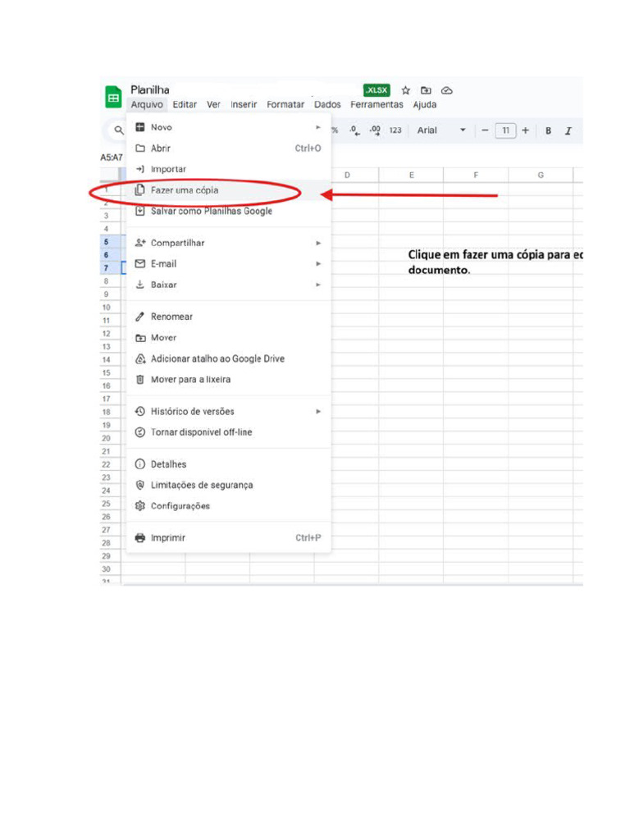Click the Histórico de versões clock icon
630x840 pixels.
[x=139, y=412]
